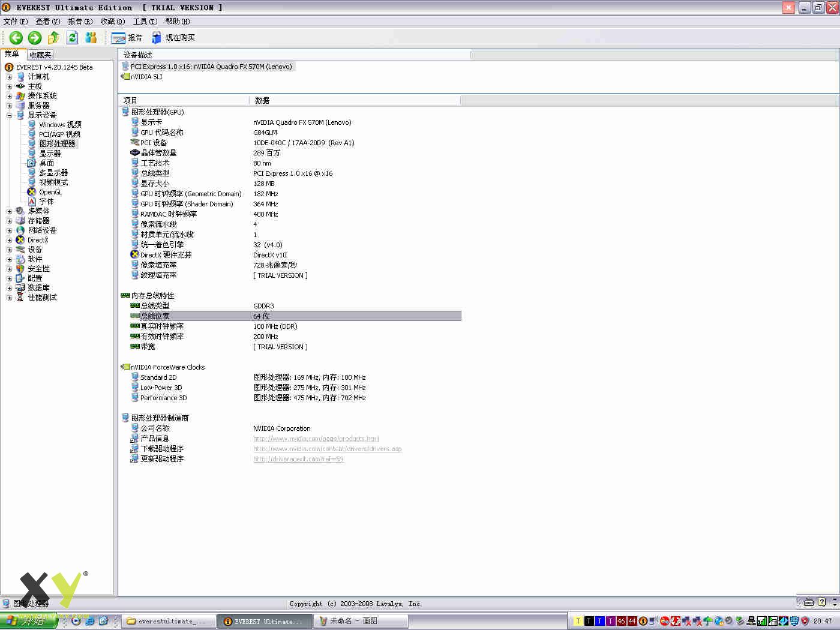Click the 软件 software icon in tree

tap(20, 259)
